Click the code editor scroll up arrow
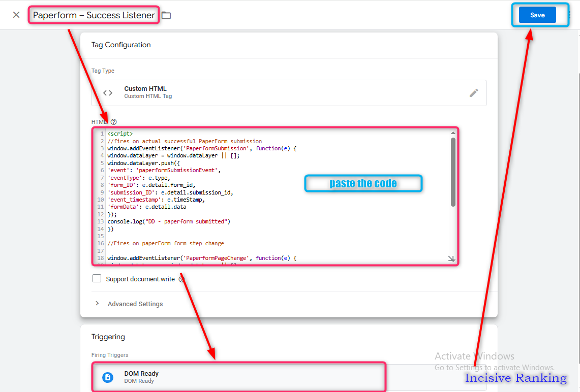The height and width of the screenshot is (392, 580). click(x=453, y=133)
